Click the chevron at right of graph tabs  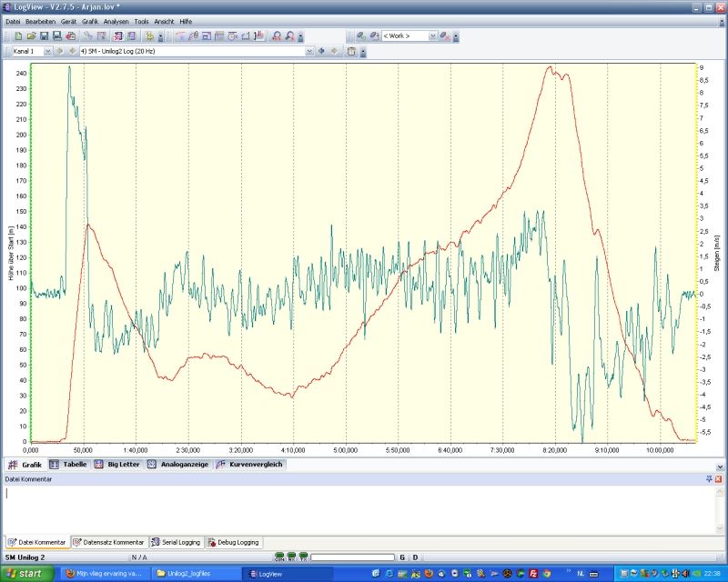(720, 467)
